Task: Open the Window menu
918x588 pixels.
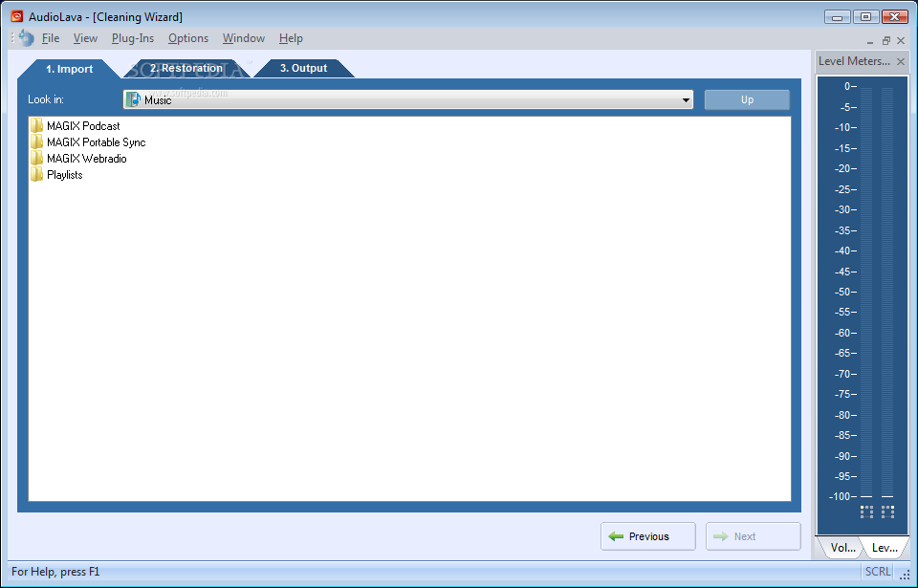Action: (x=244, y=38)
